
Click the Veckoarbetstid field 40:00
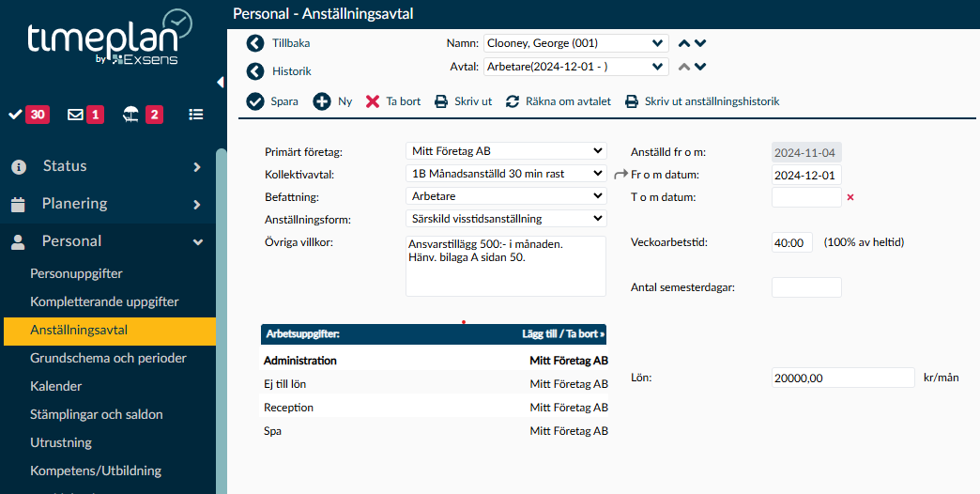click(792, 242)
